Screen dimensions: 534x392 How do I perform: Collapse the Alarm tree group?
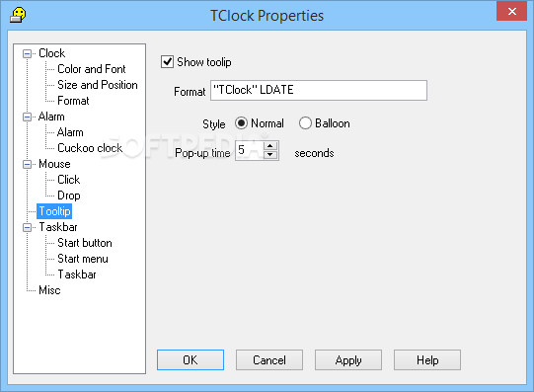click(x=27, y=117)
